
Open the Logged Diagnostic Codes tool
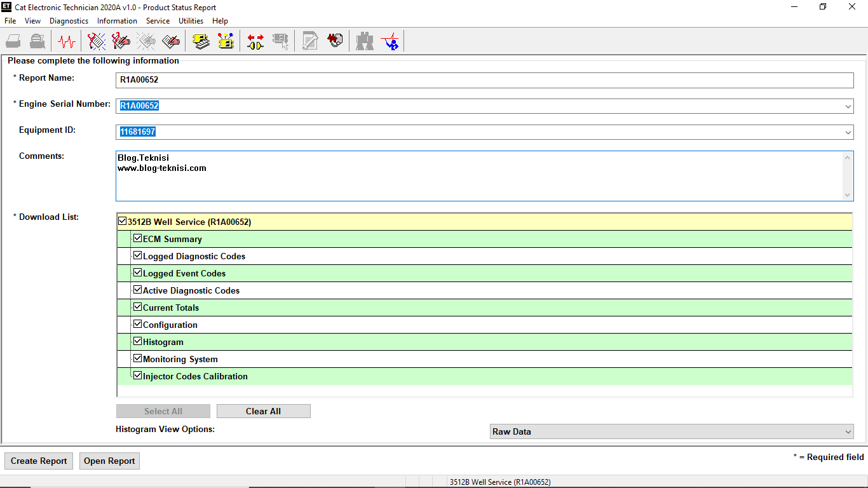121,41
